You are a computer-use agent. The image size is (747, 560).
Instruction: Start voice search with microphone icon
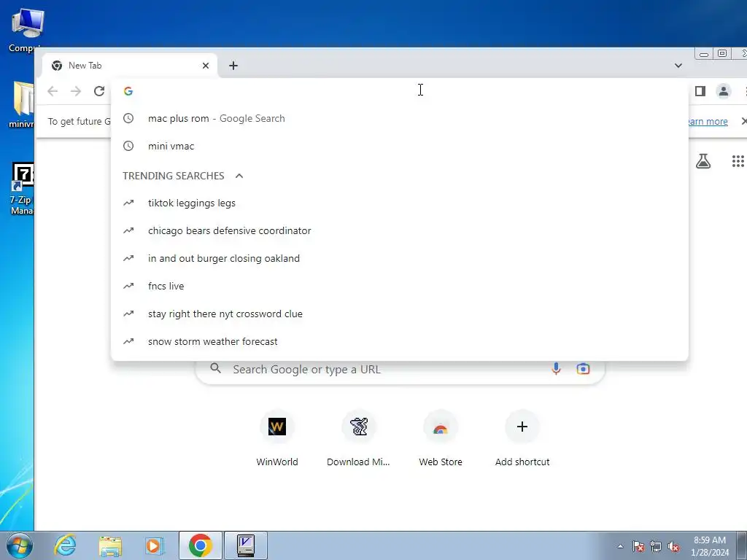pyautogui.click(x=556, y=369)
